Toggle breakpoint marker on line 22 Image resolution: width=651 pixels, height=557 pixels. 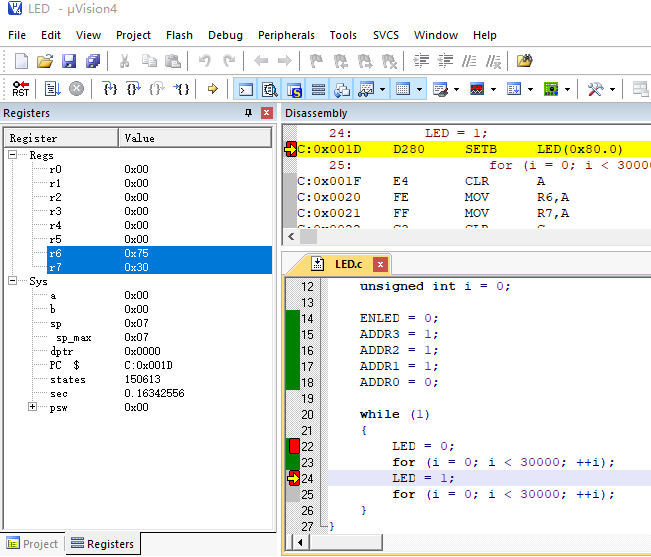point(293,446)
